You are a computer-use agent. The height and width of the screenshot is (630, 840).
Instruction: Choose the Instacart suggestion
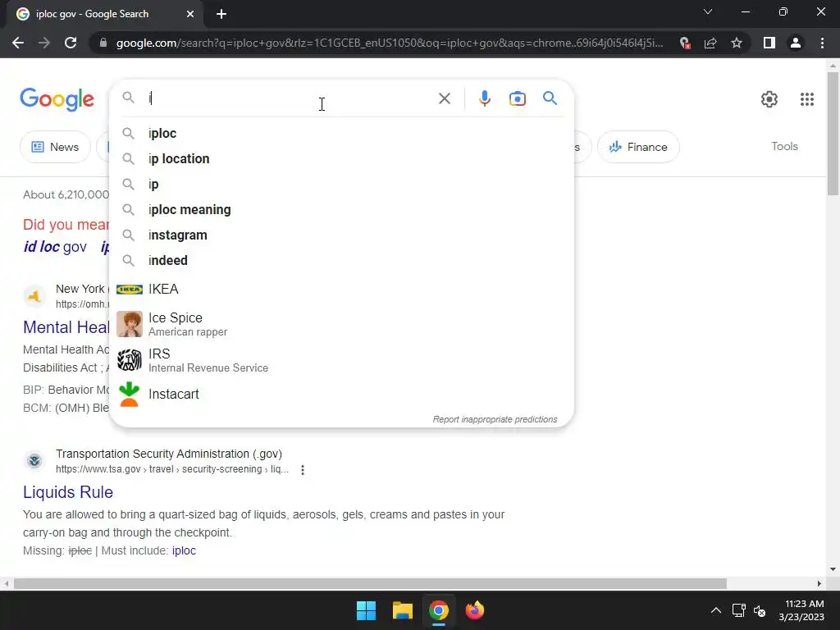[x=341, y=395]
